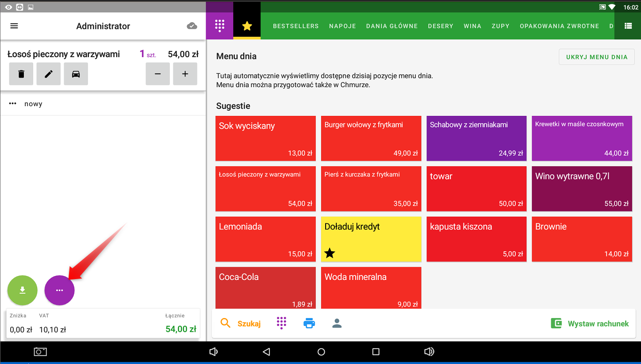Click the Szukaj search field

click(241, 323)
